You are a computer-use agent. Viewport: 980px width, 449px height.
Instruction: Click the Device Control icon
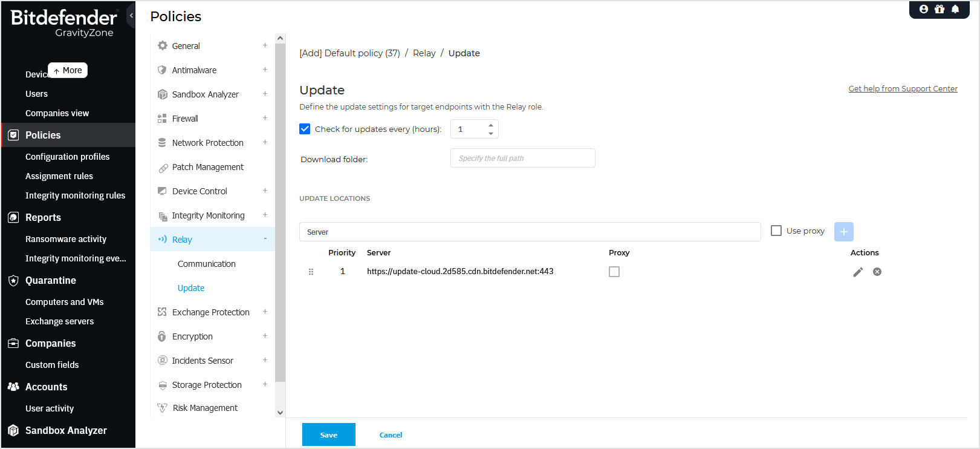click(162, 191)
